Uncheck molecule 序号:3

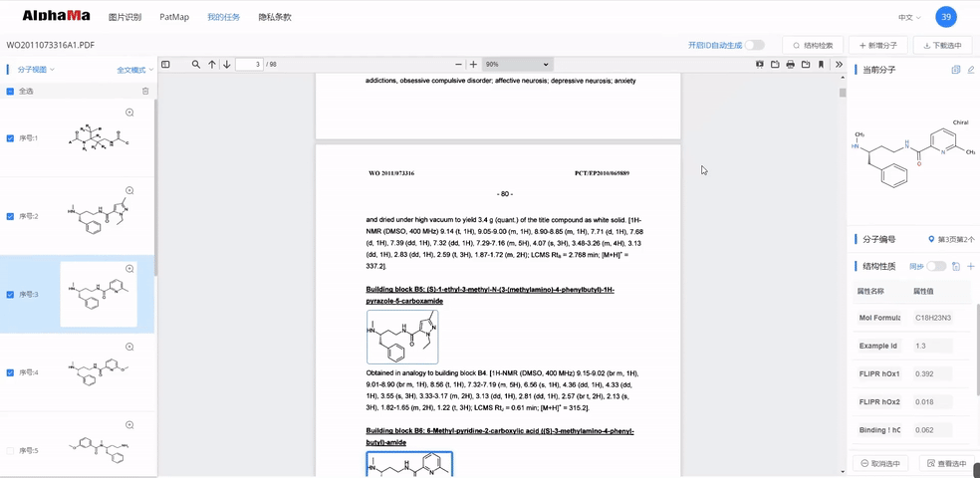click(10, 295)
